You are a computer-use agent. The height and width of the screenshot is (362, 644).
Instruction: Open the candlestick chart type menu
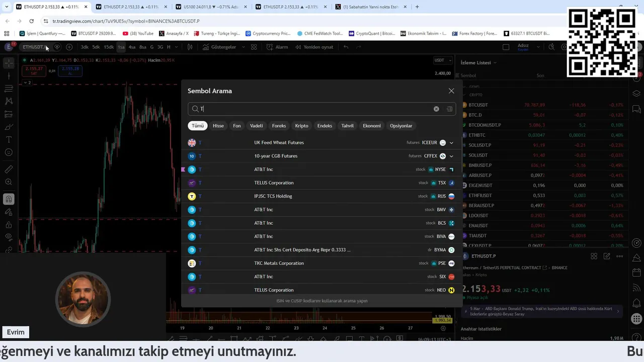click(x=190, y=47)
